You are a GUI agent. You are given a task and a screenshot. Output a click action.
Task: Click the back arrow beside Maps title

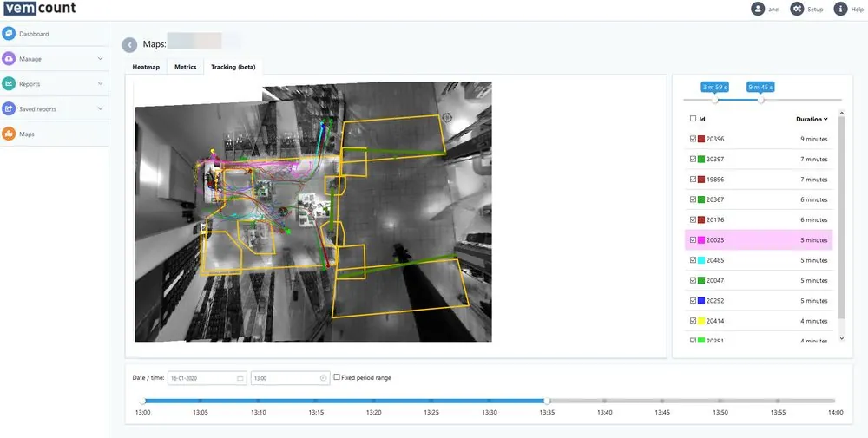(129, 45)
